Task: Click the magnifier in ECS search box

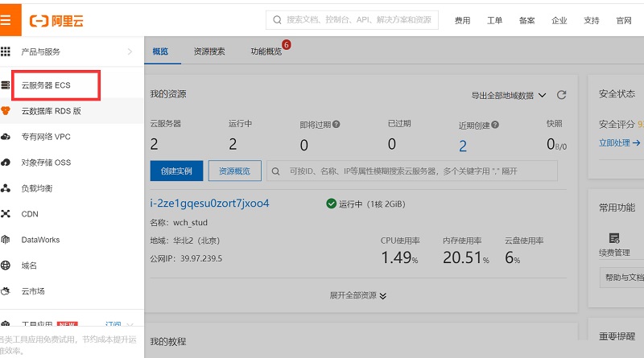Action: coord(275,171)
